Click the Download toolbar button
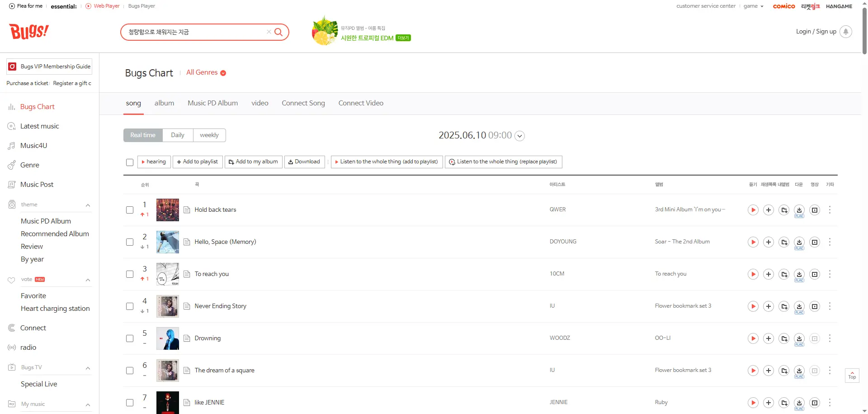Viewport: 868px width, 414px height. (x=304, y=162)
